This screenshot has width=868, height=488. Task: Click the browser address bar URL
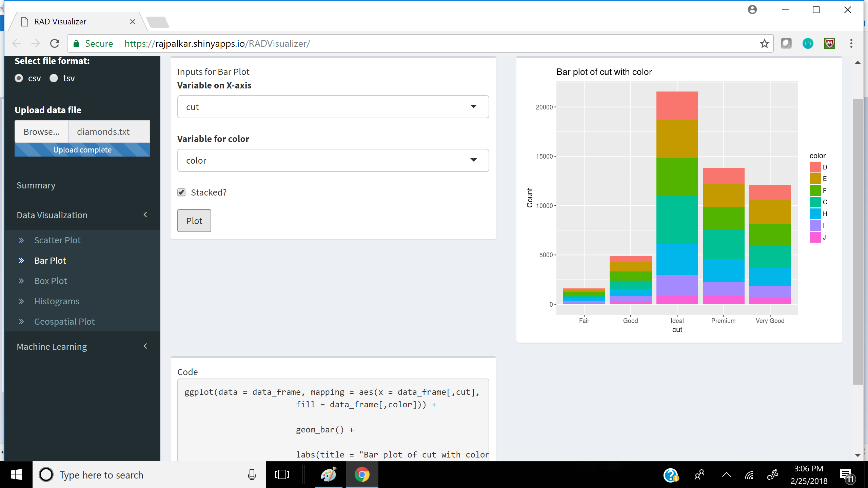(x=217, y=43)
